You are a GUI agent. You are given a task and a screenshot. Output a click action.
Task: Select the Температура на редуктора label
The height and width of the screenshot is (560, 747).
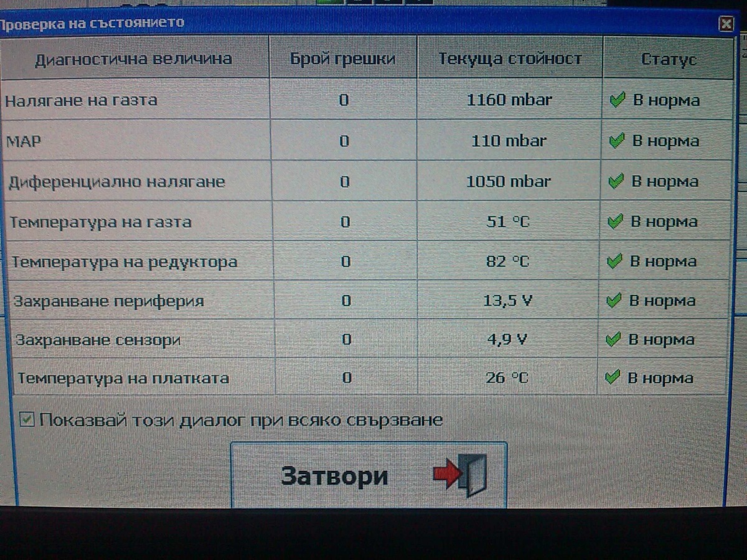(x=125, y=262)
